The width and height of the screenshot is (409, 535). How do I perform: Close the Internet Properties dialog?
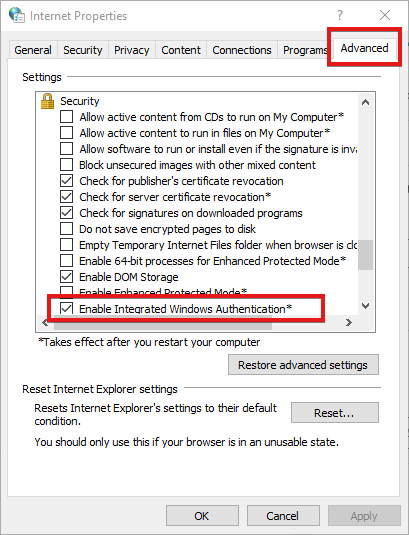click(x=385, y=15)
